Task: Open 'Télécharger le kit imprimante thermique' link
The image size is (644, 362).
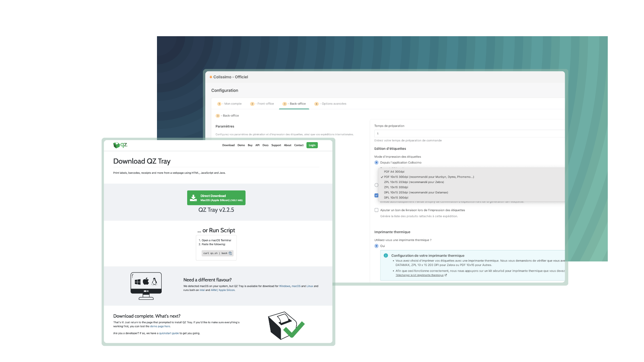Action: [419, 275]
